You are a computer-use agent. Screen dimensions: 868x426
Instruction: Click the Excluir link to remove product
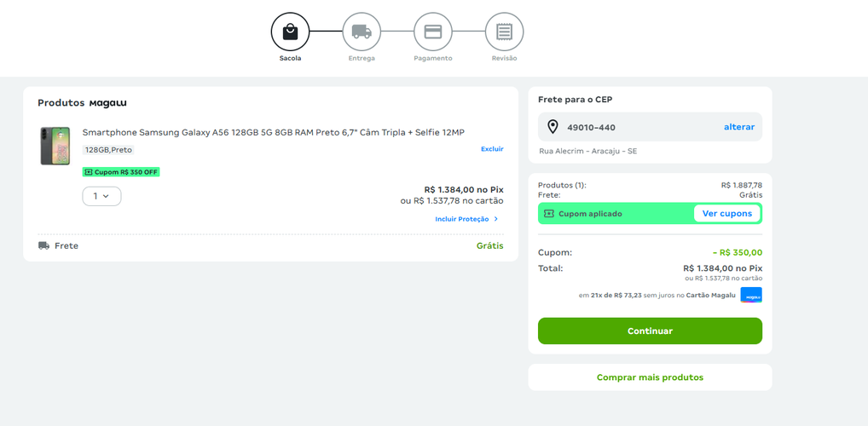pyautogui.click(x=492, y=149)
